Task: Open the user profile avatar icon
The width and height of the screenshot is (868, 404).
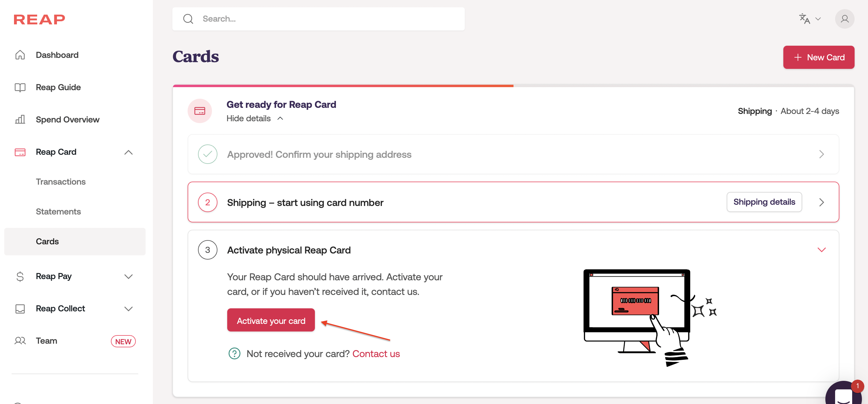Action: click(844, 19)
